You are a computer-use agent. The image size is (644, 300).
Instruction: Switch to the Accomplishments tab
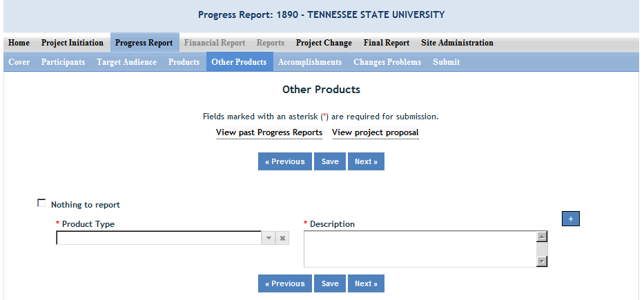pos(310,62)
